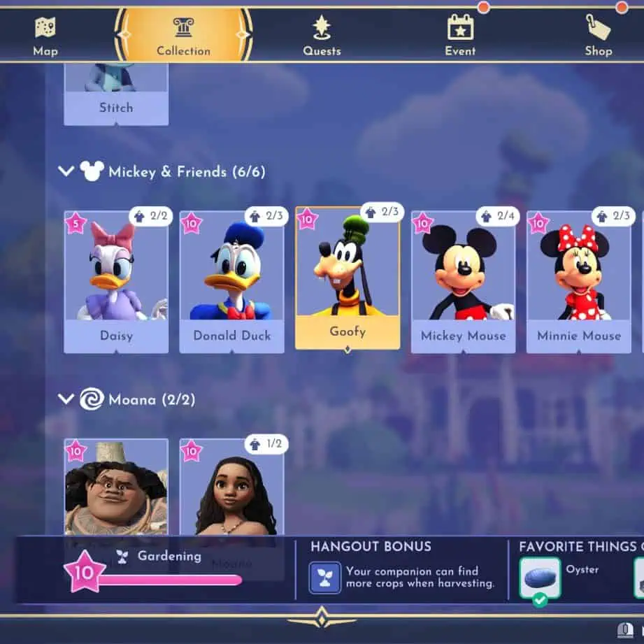Click the Mickey & Friends (6/6) heading
This screenshot has width=644, height=644.
[x=187, y=172]
